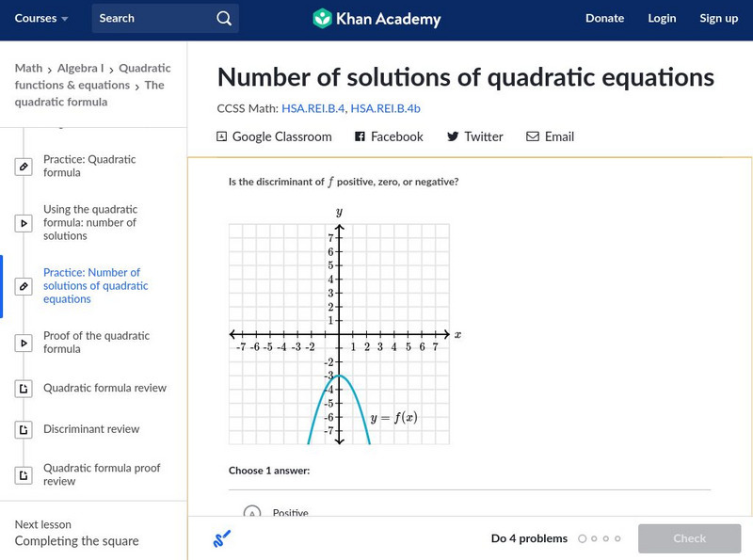Type in the Search field
The width and height of the screenshot is (753, 560).
155,18
